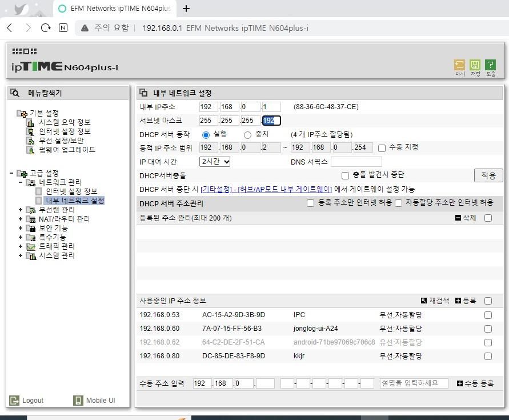509x420 pixels.
Task: Open 펌웨어 업그레이드 in the menu
Action: (x=66, y=150)
